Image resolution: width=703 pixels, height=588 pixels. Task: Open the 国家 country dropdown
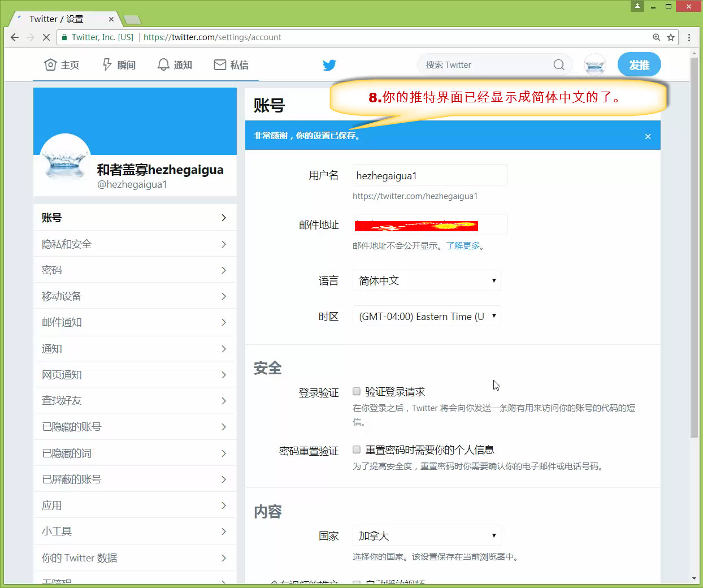click(x=427, y=536)
